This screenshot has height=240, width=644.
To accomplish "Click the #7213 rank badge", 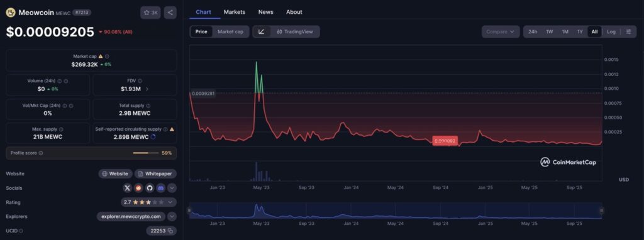I will (x=82, y=13).
